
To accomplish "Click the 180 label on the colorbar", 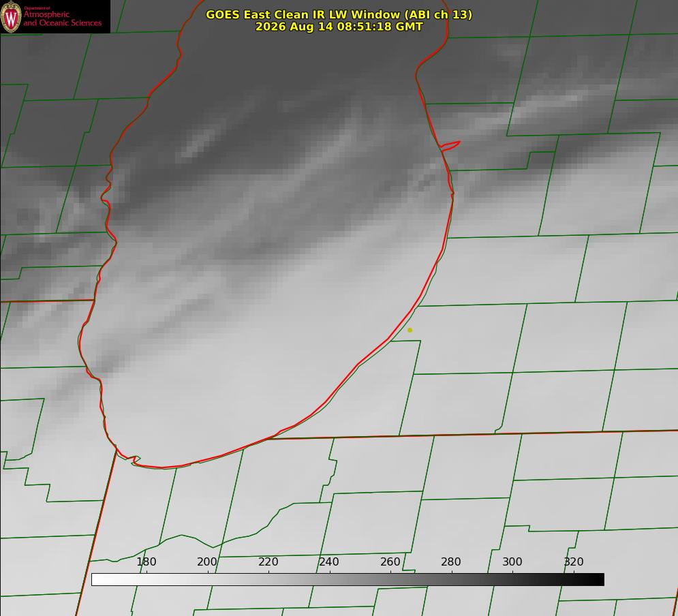I will pyautogui.click(x=146, y=561).
